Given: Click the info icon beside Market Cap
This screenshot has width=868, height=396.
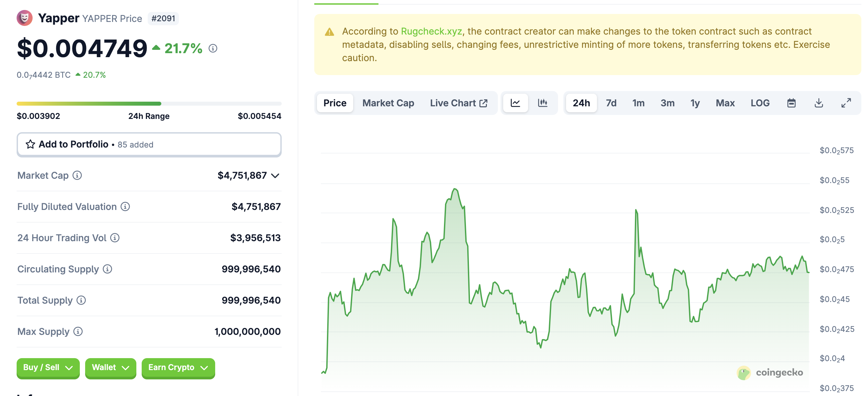Looking at the screenshot, I should point(77,175).
